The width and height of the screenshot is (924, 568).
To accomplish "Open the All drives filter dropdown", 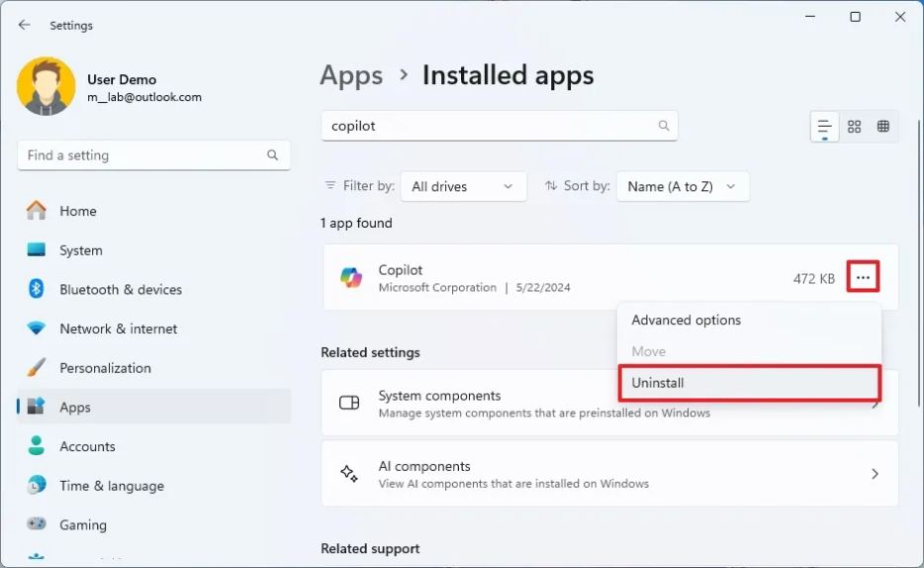I will tap(463, 187).
